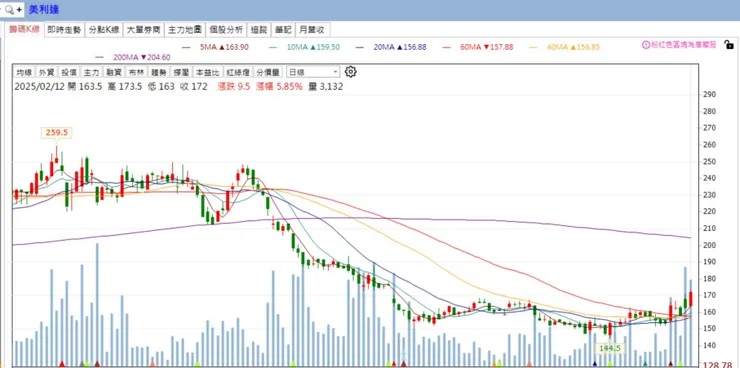Screen dimensions: 740x368
Task: Click the pink info icon before 粉紅色區塊為庫藏股
Action: (646, 45)
